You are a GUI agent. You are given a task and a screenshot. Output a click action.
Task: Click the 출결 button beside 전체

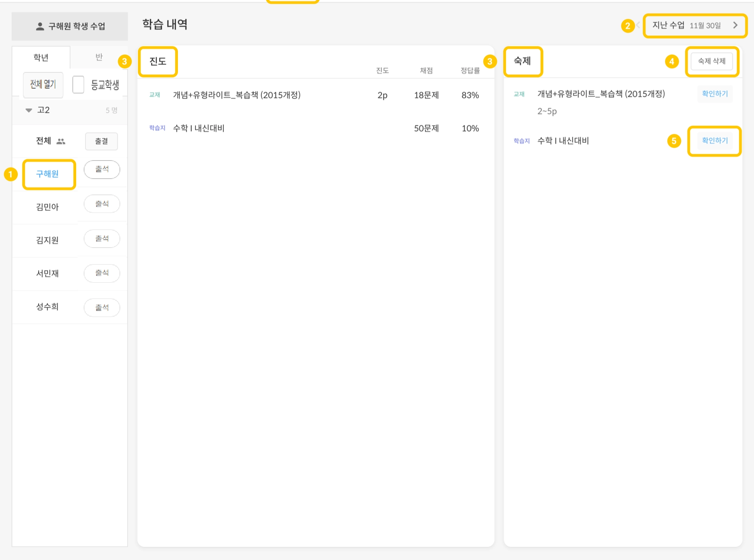(x=101, y=141)
